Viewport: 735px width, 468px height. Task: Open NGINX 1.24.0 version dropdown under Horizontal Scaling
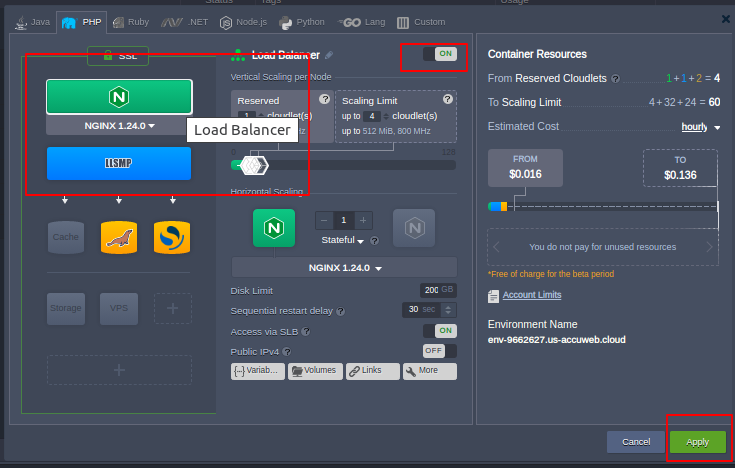point(344,268)
